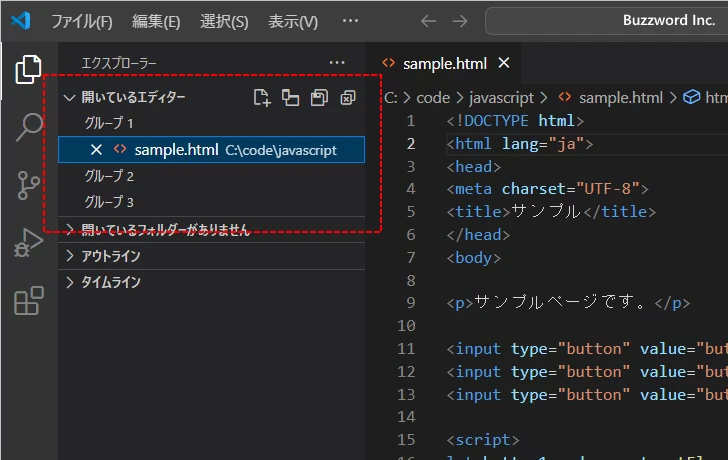The width and height of the screenshot is (728, 460).
Task: Open the Extensions view
Action: click(28, 301)
